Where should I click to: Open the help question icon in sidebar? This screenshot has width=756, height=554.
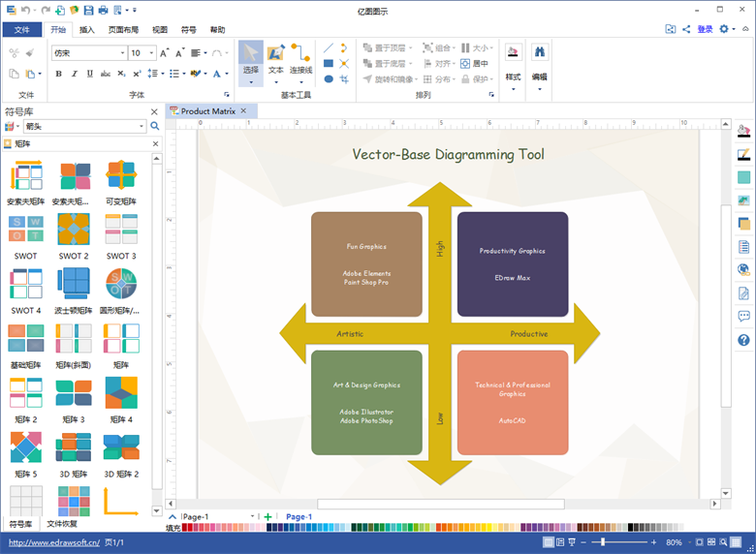tap(744, 340)
